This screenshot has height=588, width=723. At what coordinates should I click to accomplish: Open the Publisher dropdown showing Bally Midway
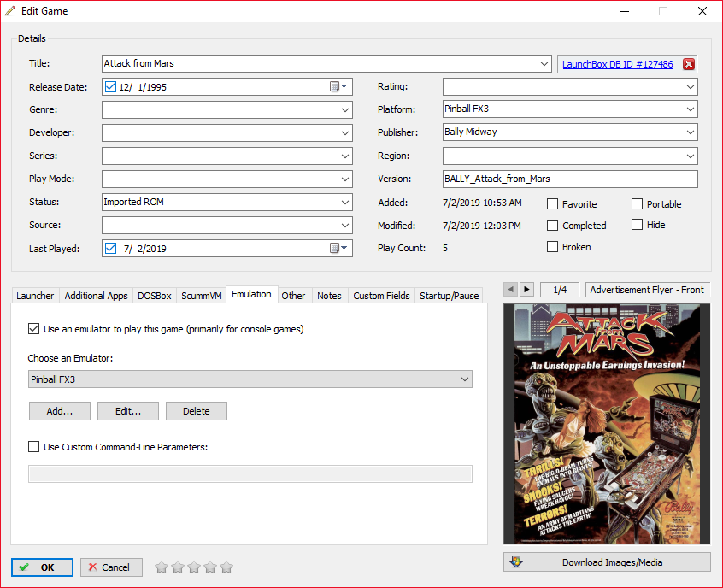[x=691, y=132]
